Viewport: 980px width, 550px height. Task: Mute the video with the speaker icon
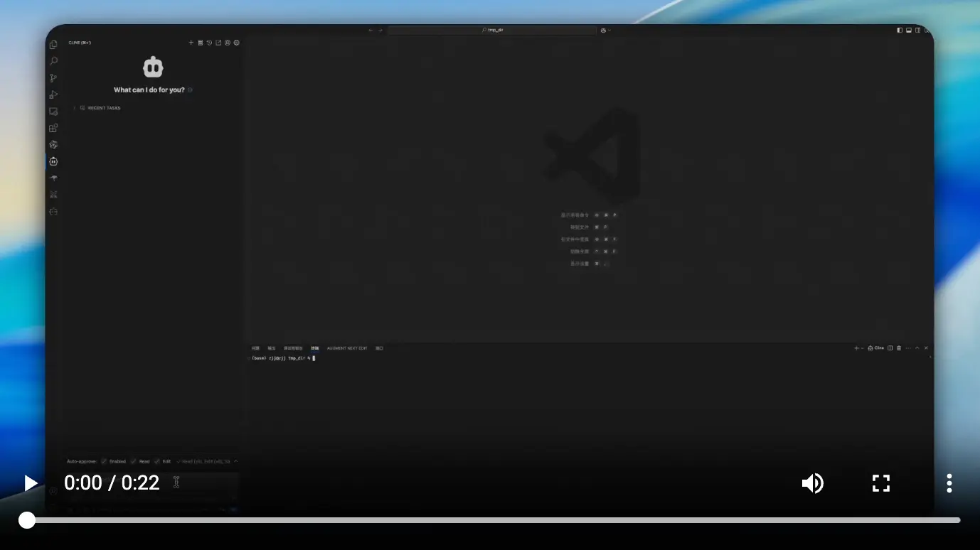tap(812, 483)
